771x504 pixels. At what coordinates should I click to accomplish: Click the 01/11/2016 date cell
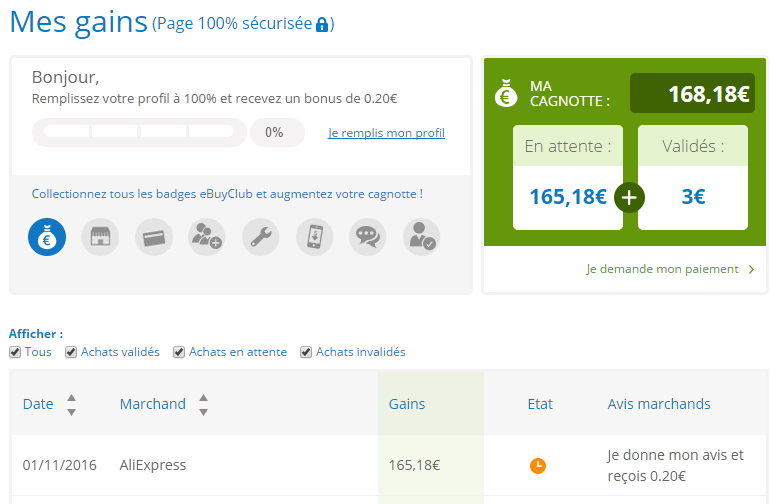coord(59,465)
